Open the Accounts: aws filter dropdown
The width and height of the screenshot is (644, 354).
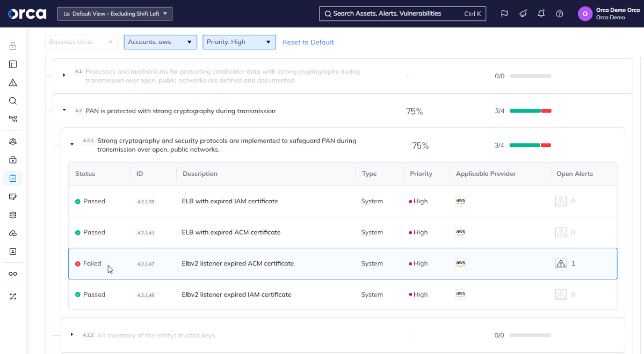(x=160, y=42)
